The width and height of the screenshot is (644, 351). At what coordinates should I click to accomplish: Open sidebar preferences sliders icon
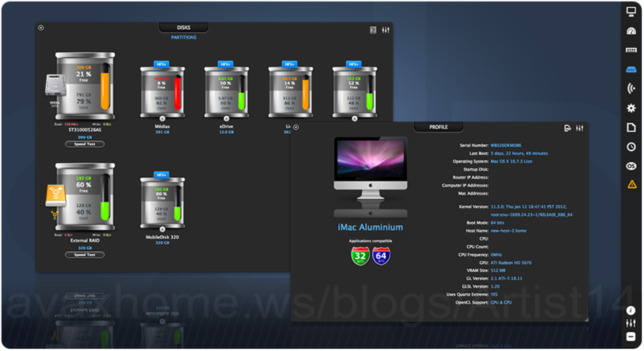click(631, 323)
